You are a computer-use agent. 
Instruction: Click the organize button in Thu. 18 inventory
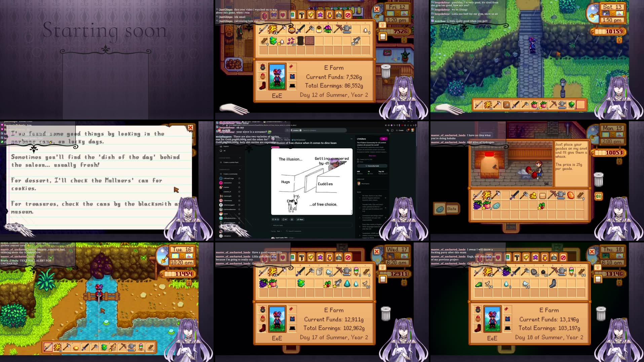click(x=598, y=279)
